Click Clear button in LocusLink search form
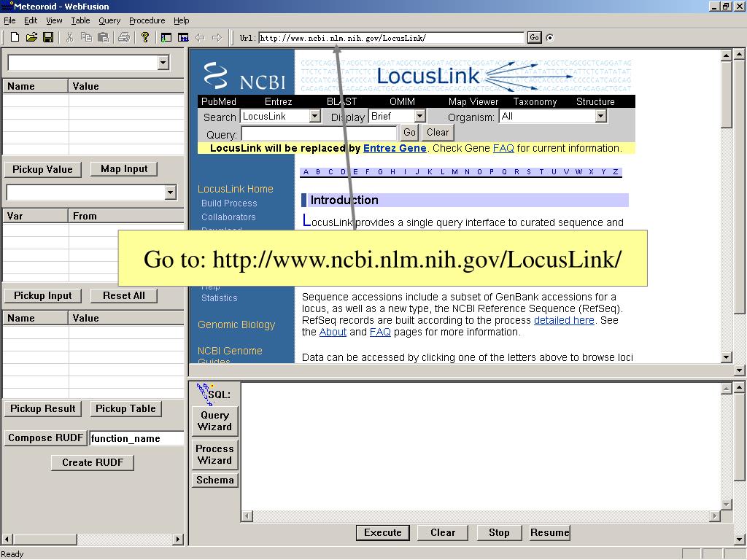 [x=438, y=133]
